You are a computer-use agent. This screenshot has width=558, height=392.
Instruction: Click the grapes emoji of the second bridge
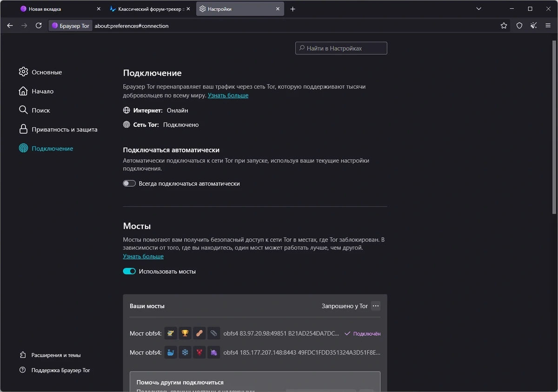(213, 353)
